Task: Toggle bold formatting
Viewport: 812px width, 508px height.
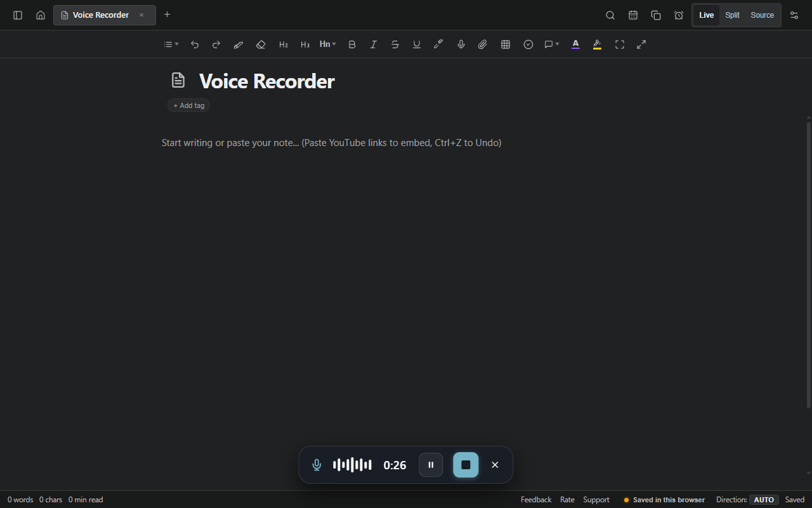Action: point(352,44)
